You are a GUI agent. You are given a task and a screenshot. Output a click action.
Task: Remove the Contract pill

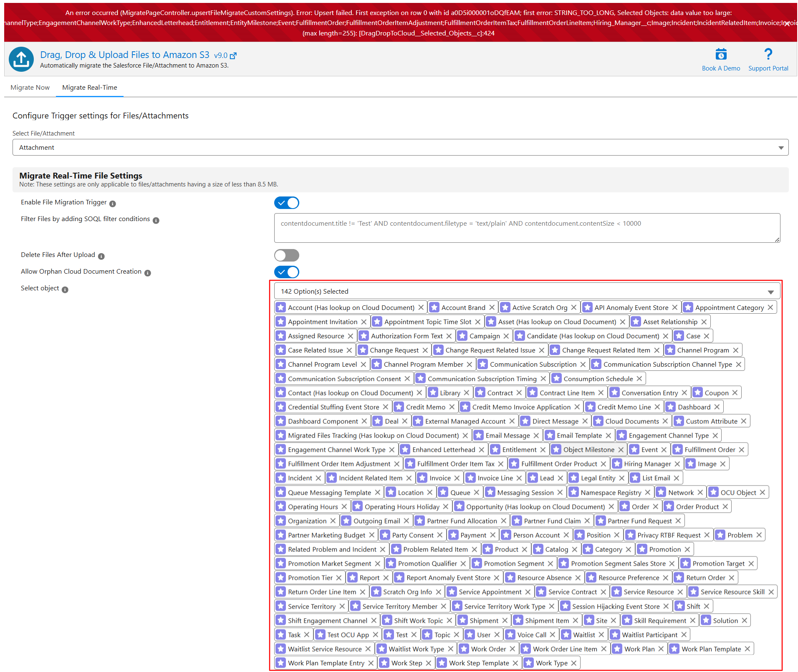(x=519, y=393)
